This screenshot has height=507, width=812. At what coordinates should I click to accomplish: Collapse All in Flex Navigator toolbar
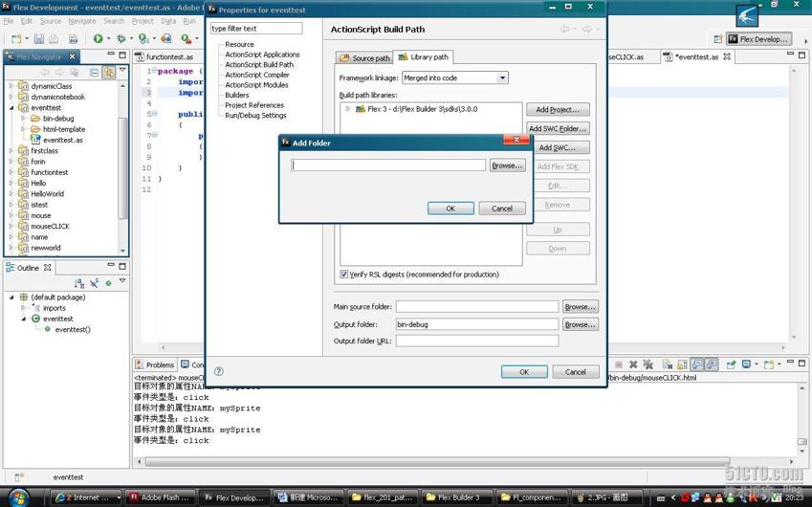(95, 73)
